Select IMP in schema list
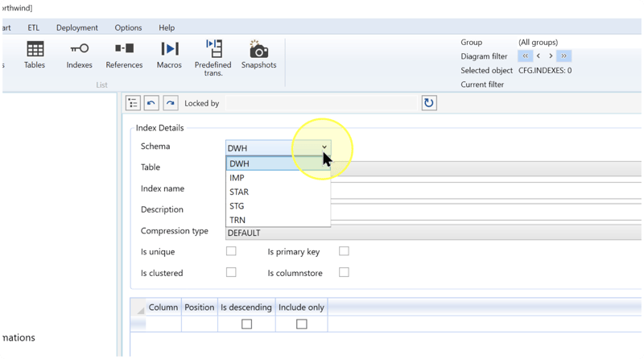The image size is (644, 359). tap(278, 178)
